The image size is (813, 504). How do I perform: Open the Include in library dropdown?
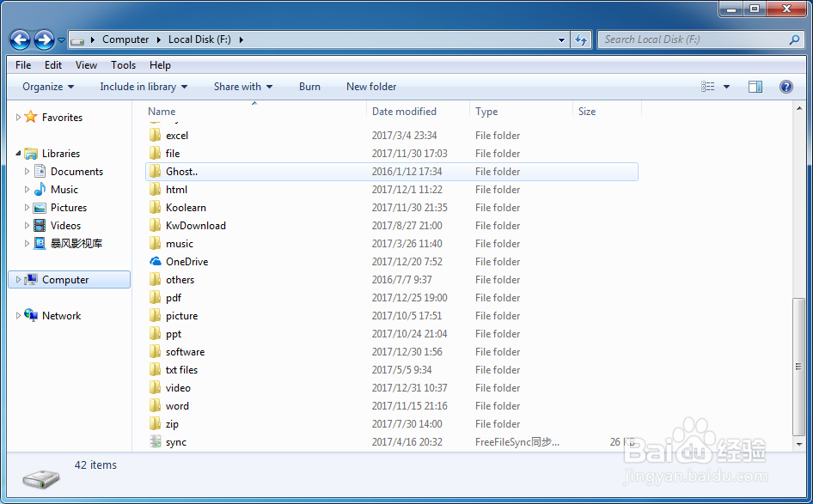pyautogui.click(x=144, y=87)
